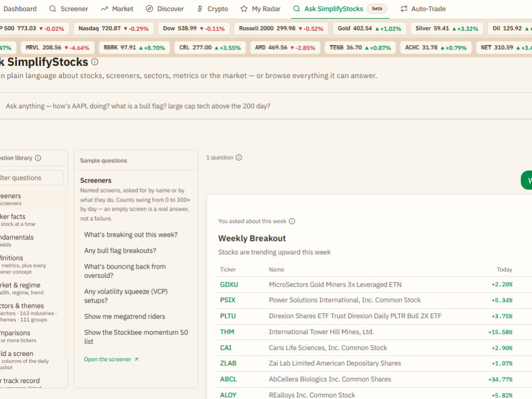Click the My Radar star icon
Image resolution: width=532 pixels, height=399 pixels.
pos(244,9)
